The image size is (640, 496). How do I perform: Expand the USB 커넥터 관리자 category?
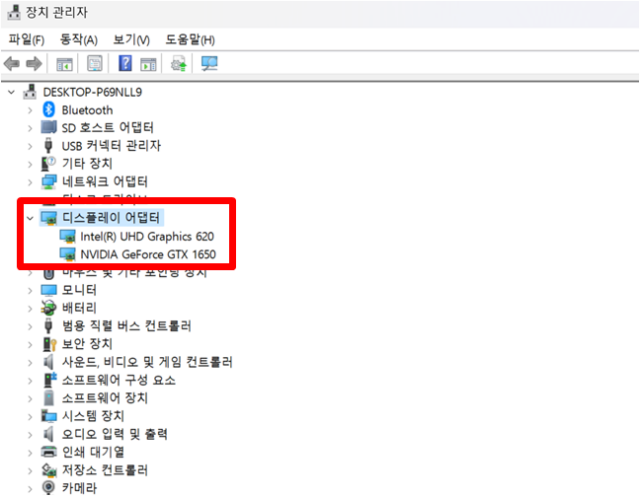click(x=30, y=146)
